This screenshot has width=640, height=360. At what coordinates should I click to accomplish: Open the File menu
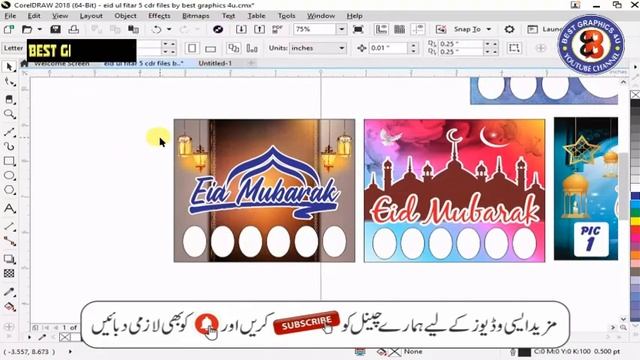coord(10,16)
